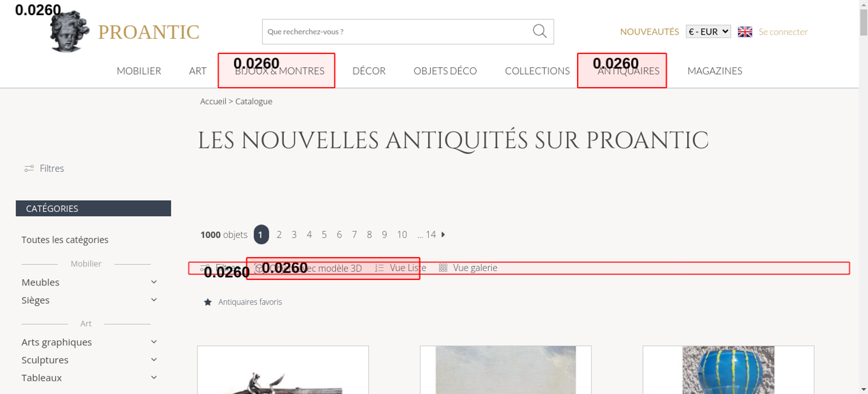Expand the Arts graphiques category

point(154,342)
